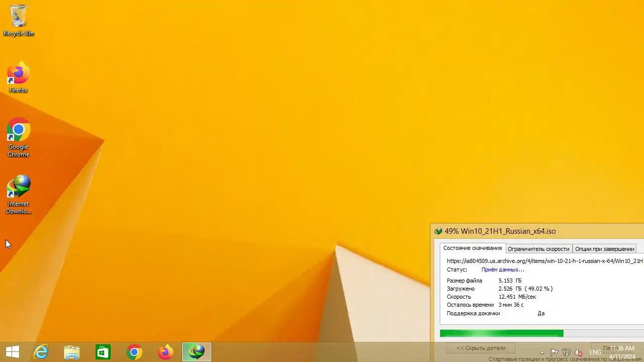
Task: Launch Internet Explorer from the taskbar
Action: tap(40, 352)
